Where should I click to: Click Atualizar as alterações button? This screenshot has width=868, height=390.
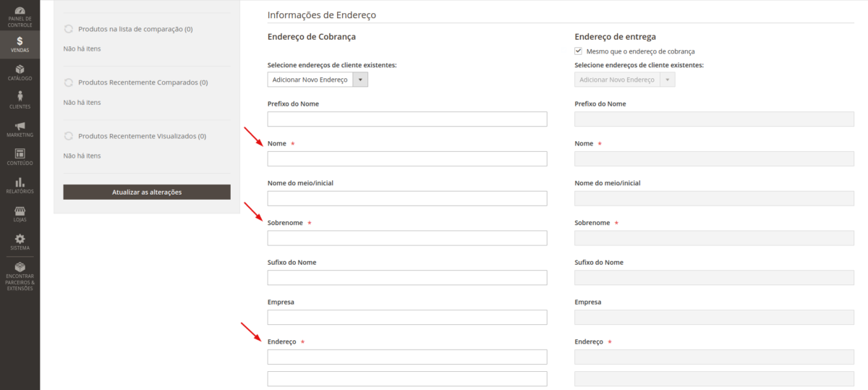147,192
